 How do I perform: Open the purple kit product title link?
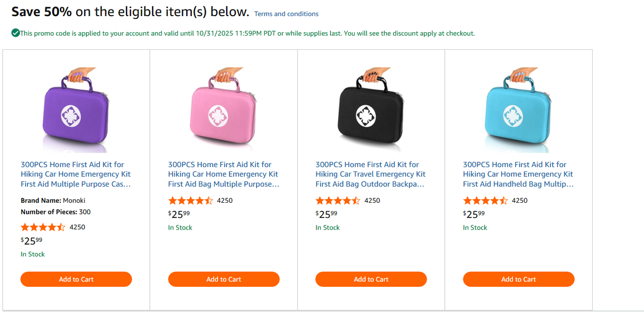[75, 174]
